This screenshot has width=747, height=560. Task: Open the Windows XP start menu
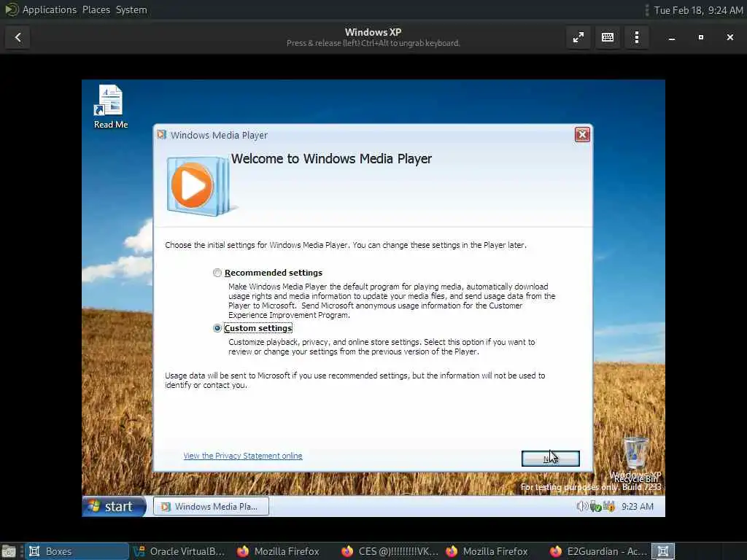(x=114, y=506)
